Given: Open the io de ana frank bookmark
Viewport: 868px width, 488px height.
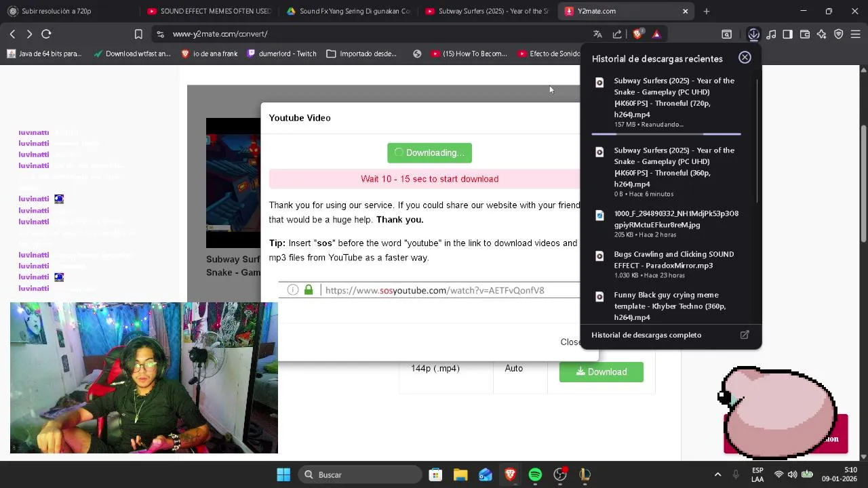Looking at the screenshot, I should 209,54.
